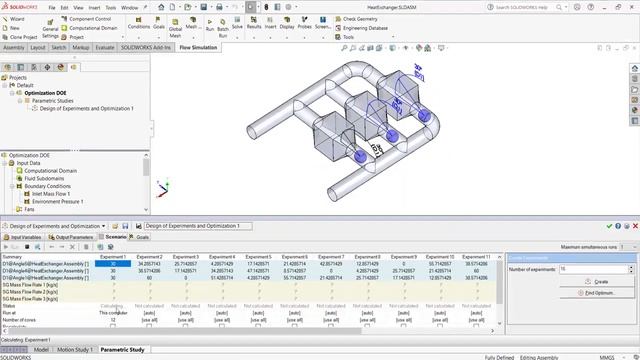Toggle recalculate checkbox under Experiment 5

(x=258, y=326)
